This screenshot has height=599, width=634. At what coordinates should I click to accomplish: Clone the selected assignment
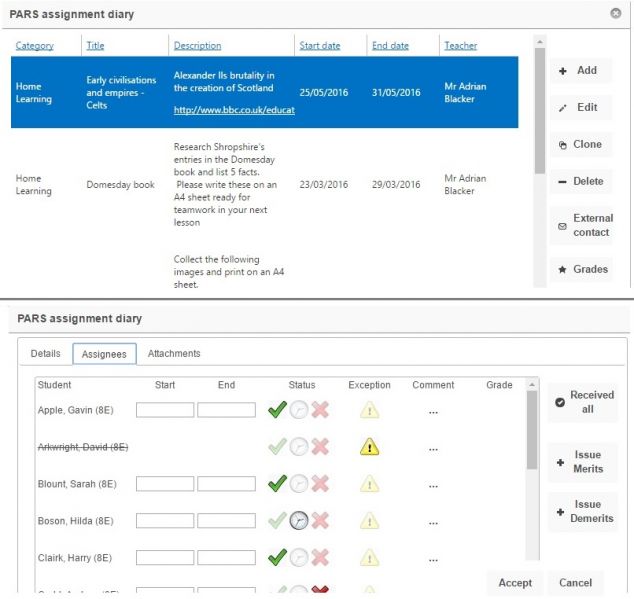(581, 144)
